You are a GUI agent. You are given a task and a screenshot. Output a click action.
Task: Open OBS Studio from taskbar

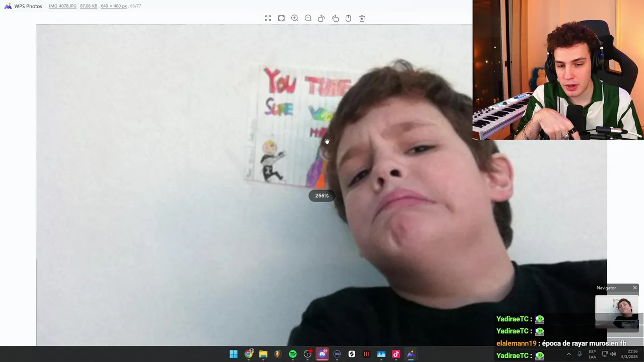click(x=307, y=354)
